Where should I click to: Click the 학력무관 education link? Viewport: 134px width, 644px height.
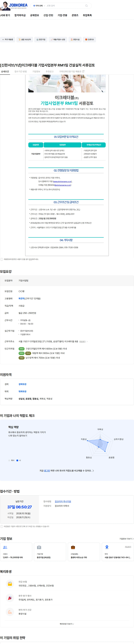coord(22,391)
